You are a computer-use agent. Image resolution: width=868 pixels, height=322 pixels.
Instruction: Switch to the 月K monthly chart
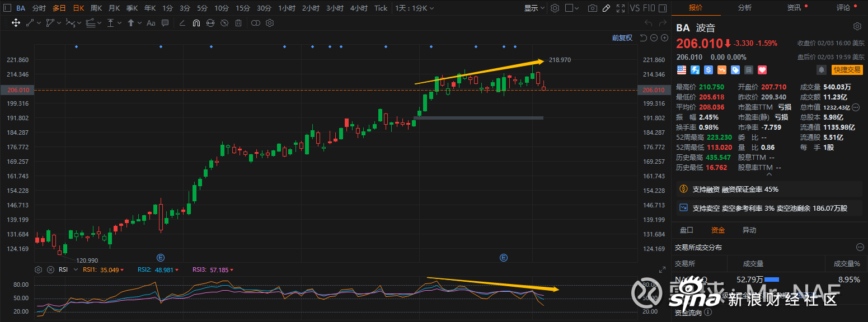click(x=114, y=8)
